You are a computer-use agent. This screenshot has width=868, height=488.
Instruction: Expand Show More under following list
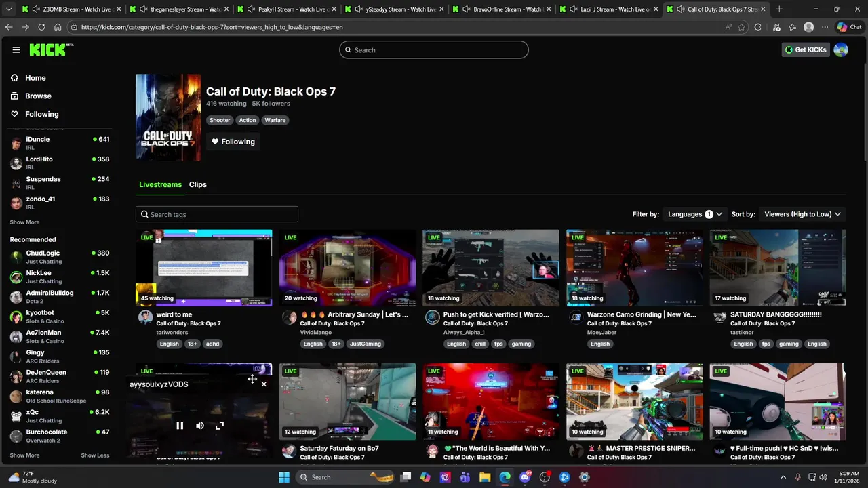(x=24, y=222)
